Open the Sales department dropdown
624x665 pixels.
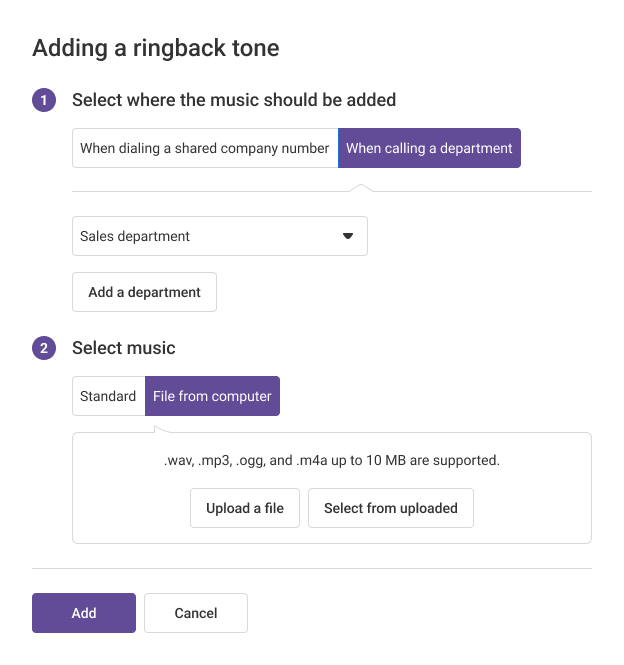[220, 236]
